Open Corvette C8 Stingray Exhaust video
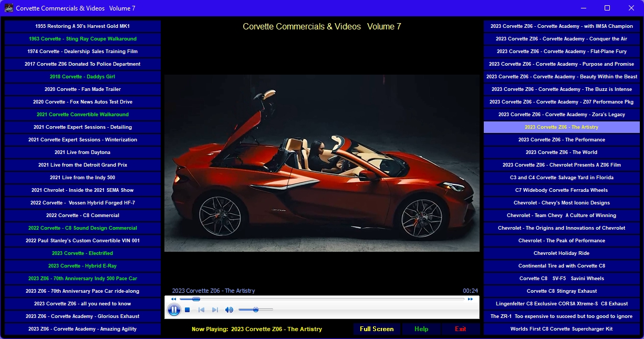The height and width of the screenshot is (339, 644). pyautogui.click(x=562, y=291)
